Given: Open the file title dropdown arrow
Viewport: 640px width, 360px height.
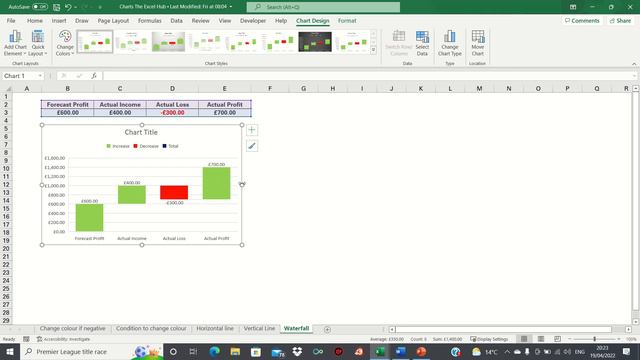Looking at the screenshot, I should 231,7.
